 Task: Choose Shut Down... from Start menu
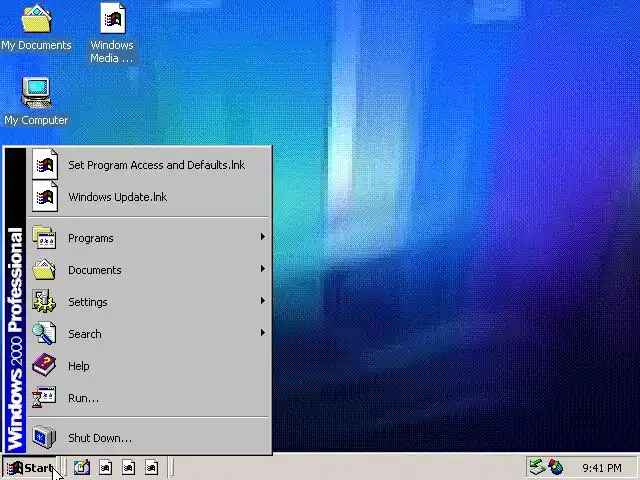(x=149, y=438)
